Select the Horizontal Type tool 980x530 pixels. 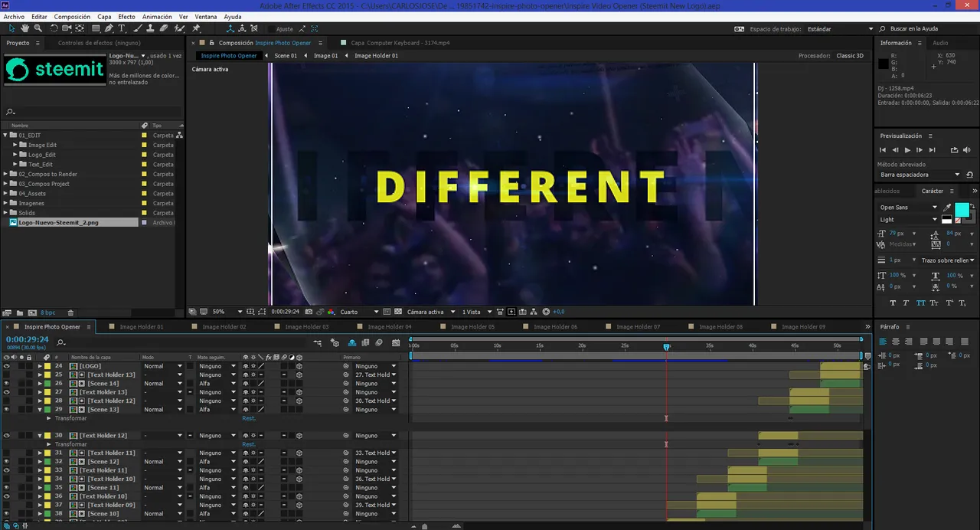click(121, 28)
